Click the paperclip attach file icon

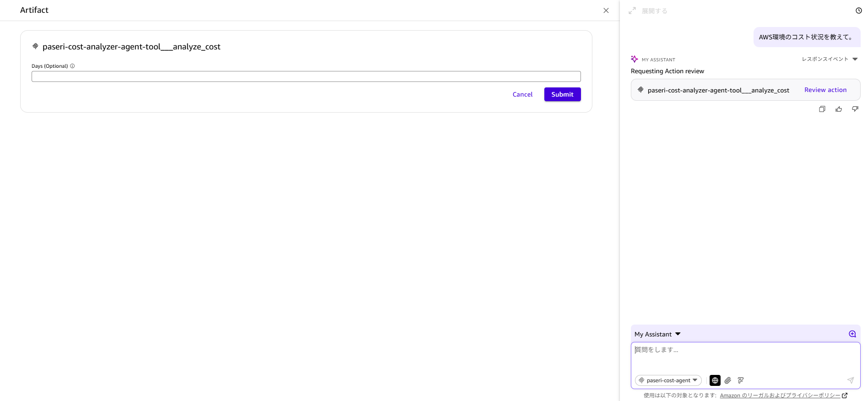(x=728, y=380)
